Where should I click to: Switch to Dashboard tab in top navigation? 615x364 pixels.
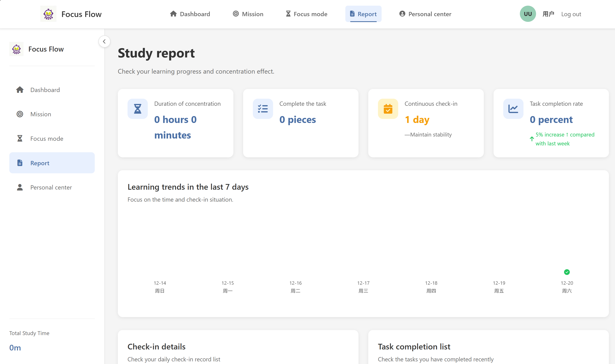pos(190,14)
